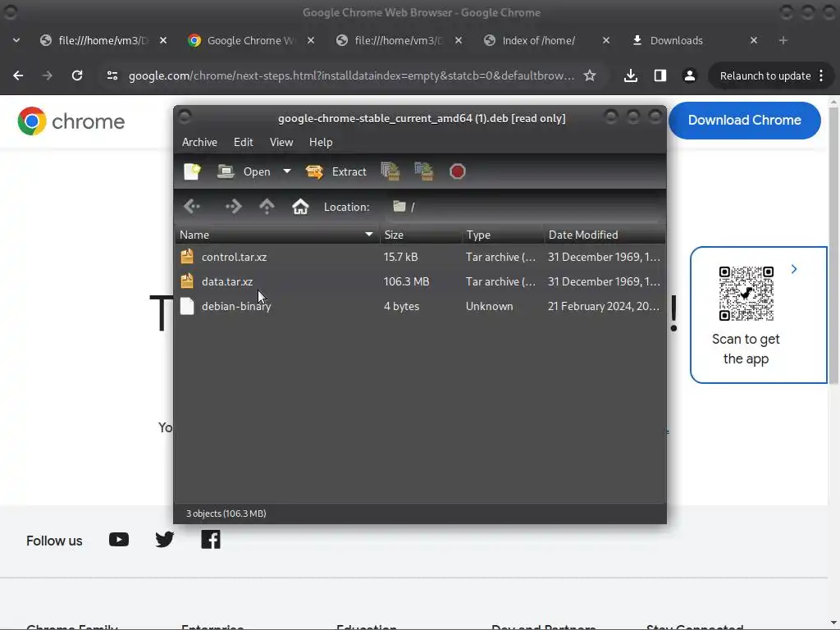Open Chrome downloads toolbar icon
Viewport: 840px width, 630px height.
(631, 75)
